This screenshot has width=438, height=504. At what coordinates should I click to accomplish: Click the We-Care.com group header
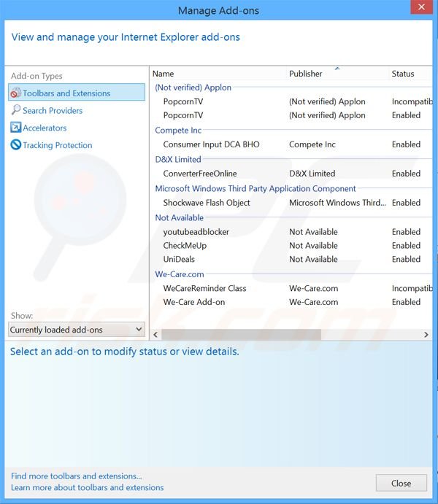pyautogui.click(x=180, y=274)
